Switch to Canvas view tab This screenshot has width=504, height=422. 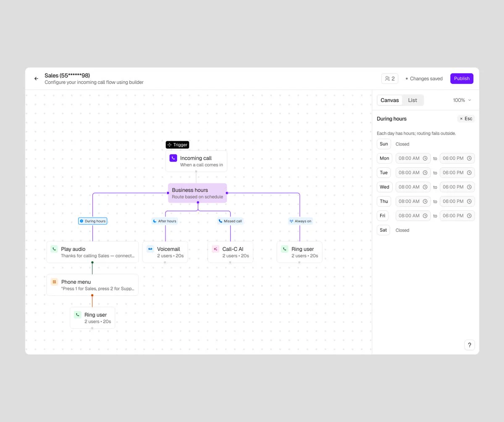pyautogui.click(x=390, y=100)
